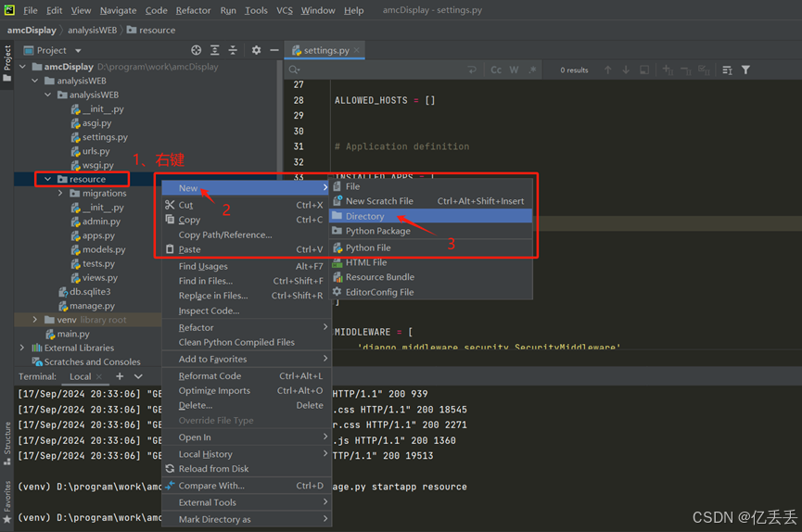Click the select all occurrences icon
Image resolution: width=802 pixels, height=532 pixels.
[704, 70]
